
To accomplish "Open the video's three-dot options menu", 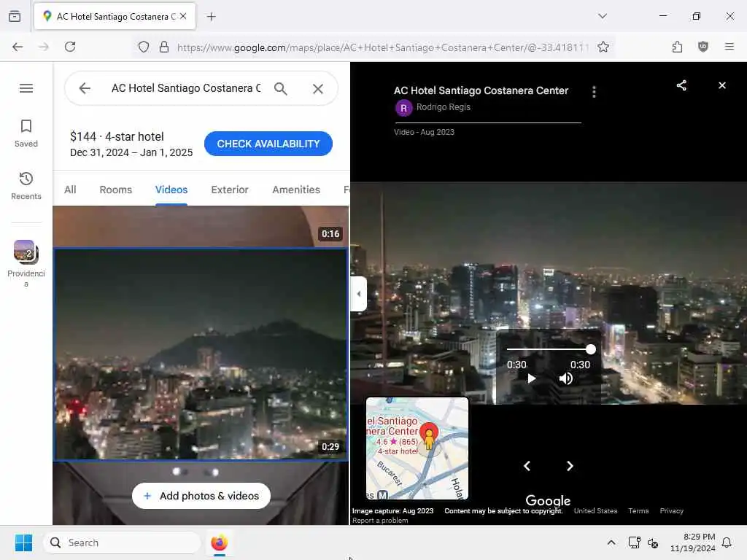I will pos(594,91).
